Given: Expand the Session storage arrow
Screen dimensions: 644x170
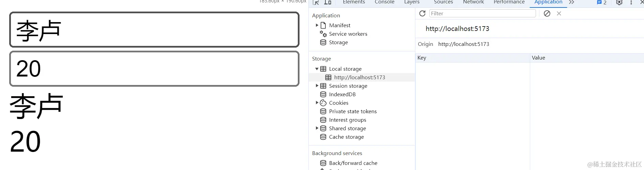Looking at the screenshot, I should click(x=317, y=86).
